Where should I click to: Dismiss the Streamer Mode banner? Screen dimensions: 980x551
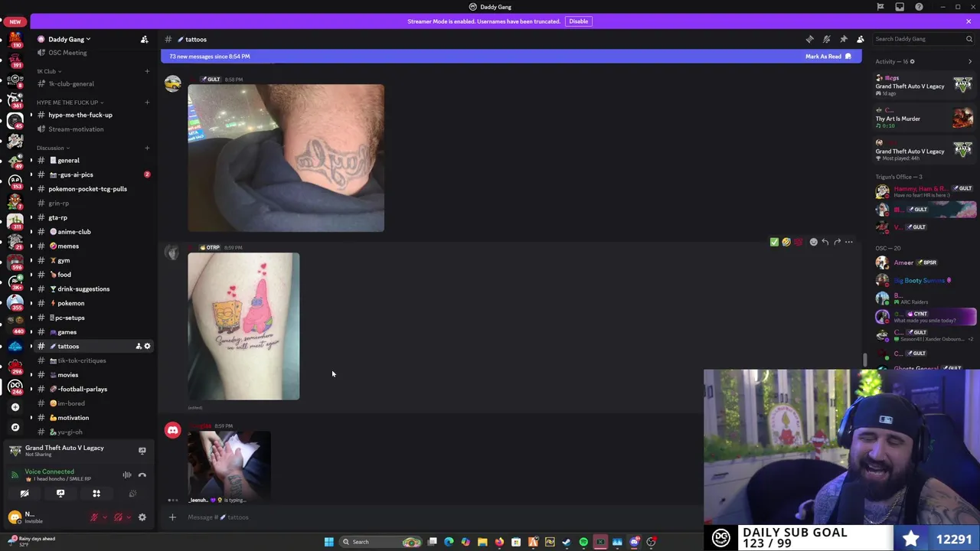pos(969,21)
